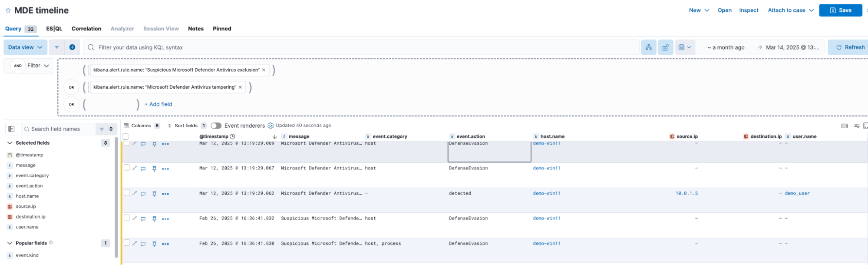
Task: Open more actions for the 13:19:29.067 event
Action: (x=165, y=169)
